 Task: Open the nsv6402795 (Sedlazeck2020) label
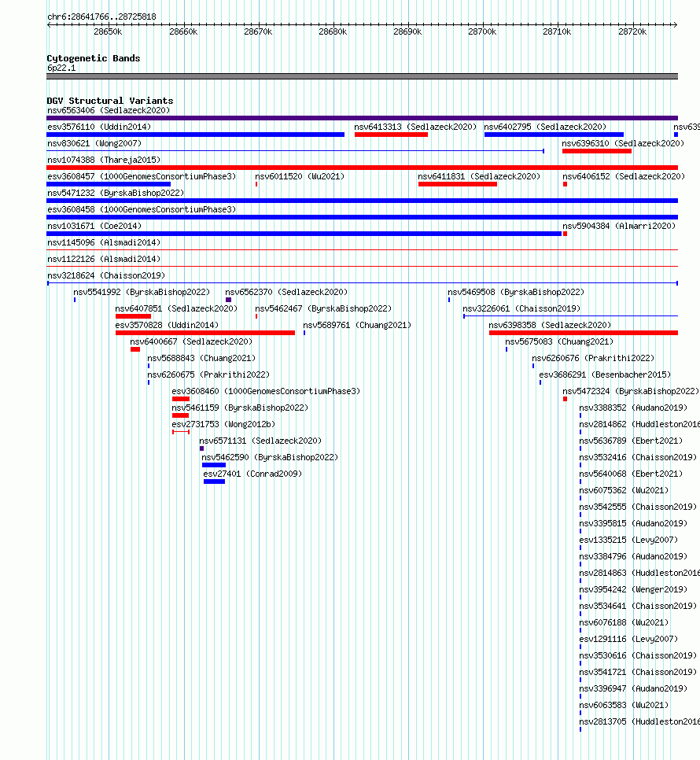pos(545,127)
